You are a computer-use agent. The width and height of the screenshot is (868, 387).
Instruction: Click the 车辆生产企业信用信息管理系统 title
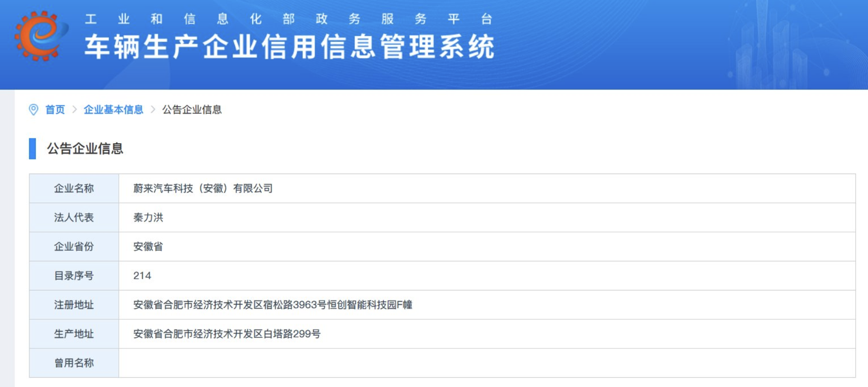290,47
